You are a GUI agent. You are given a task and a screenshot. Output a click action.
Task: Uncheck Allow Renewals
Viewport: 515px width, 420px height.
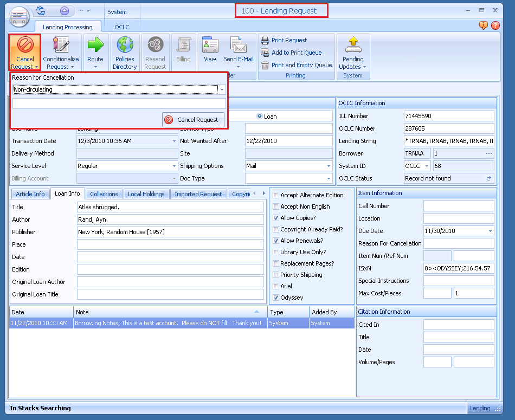[276, 241]
